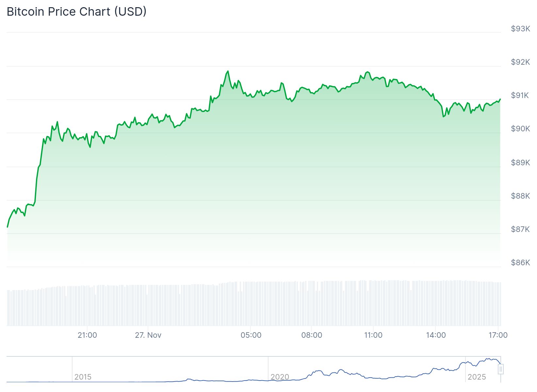The image size is (537, 392).
Task: Click the 11:00 time axis label
Action: (x=373, y=335)
